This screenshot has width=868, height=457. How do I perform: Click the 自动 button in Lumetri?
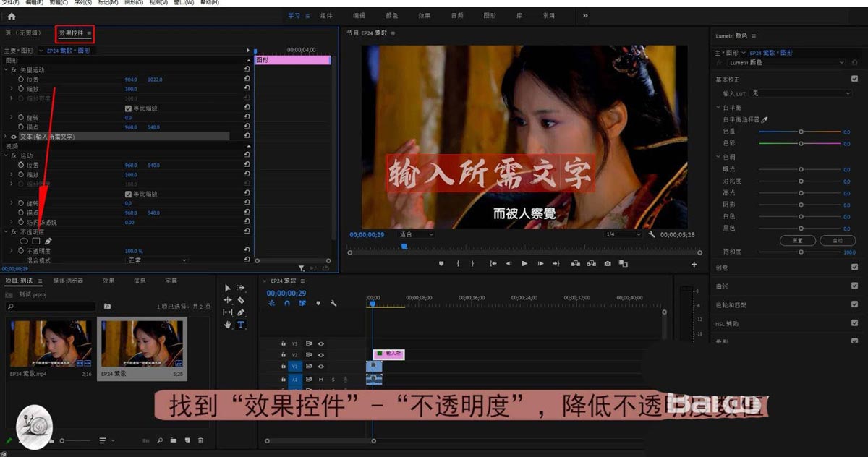tap(838, 240)
